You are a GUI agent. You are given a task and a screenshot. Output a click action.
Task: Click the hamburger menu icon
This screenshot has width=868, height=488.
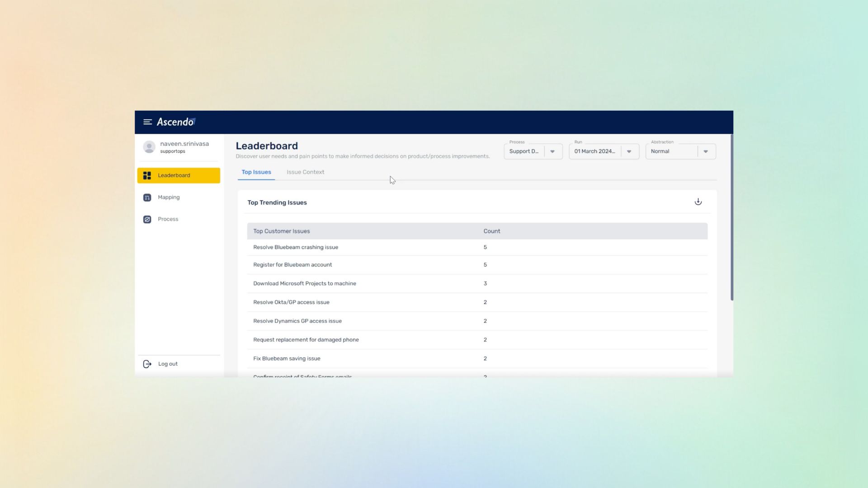click(x=147, y=122)
